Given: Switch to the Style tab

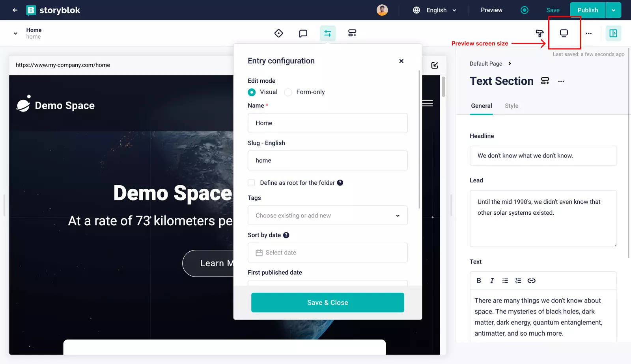Looking at the screenshot, I should tap(511, 106).
